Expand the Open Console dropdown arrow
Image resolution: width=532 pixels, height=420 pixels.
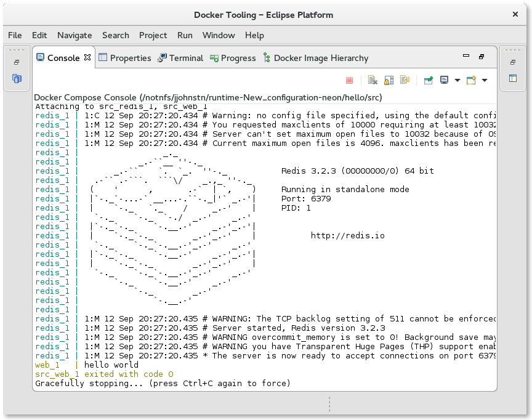485,81
